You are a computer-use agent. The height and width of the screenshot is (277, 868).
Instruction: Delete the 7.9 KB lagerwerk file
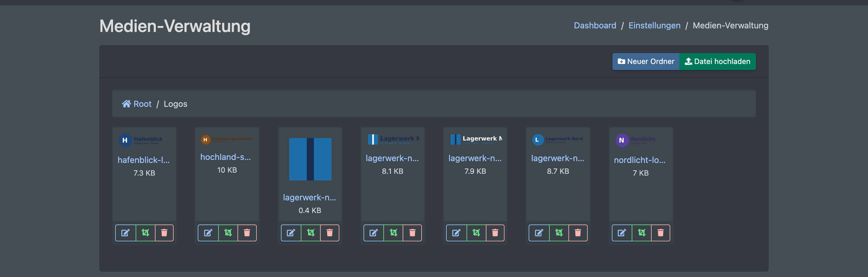tap(495, 233)
